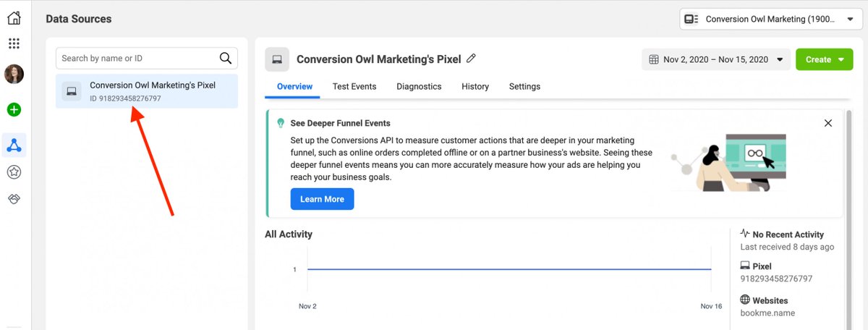868x330 pixels.
Task: Dismiss the Deeper Funnel Events banner
Action: click(828, 123)
